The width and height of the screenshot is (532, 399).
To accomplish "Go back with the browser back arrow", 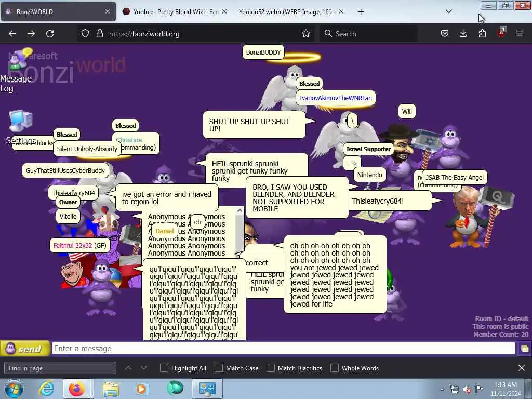I will pos(12,34).
